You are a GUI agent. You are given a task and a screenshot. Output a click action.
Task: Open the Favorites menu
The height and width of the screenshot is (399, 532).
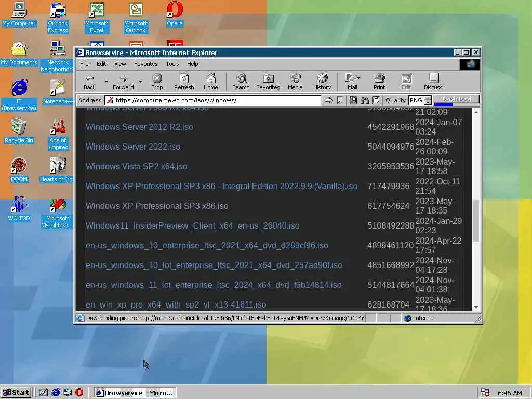(145, 64)
